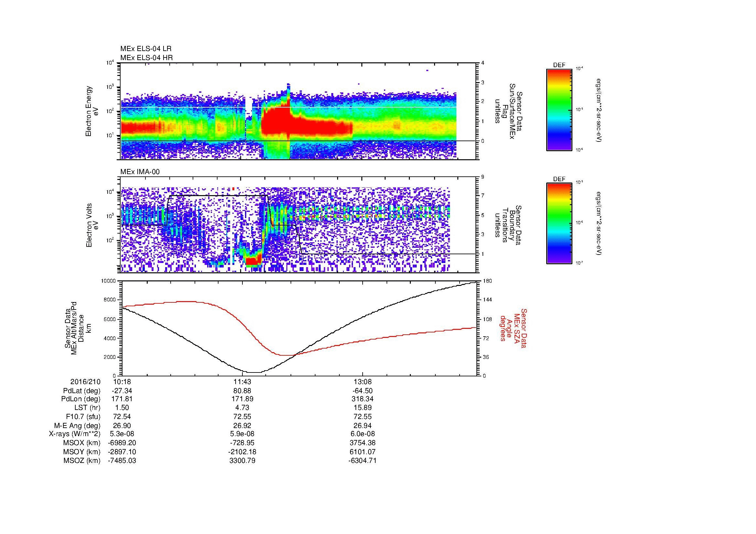Screen dimensions: 756x534
Task: Click the upper colorbar unit label 'ergs/(cm**2-sr-sec-eV)'
Action: [x=598, y=110]
